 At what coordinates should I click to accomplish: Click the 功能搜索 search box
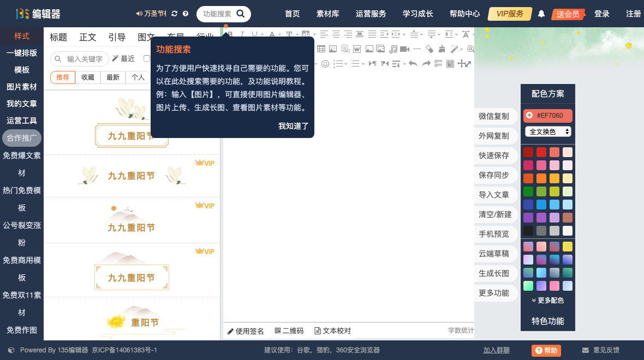click(224, 14)
